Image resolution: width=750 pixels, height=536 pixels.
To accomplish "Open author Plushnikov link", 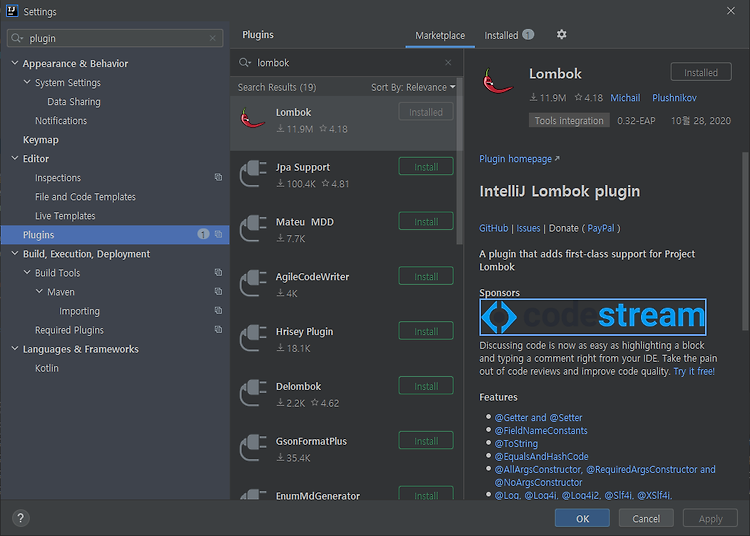I will (674, 98).
